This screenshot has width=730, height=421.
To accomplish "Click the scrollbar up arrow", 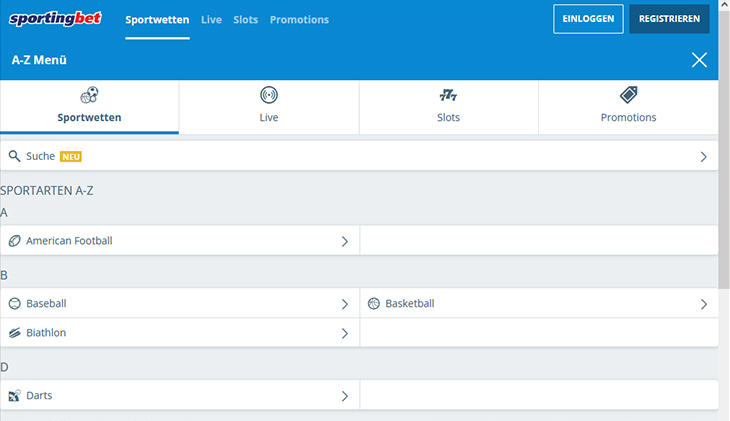I will 724,4.
